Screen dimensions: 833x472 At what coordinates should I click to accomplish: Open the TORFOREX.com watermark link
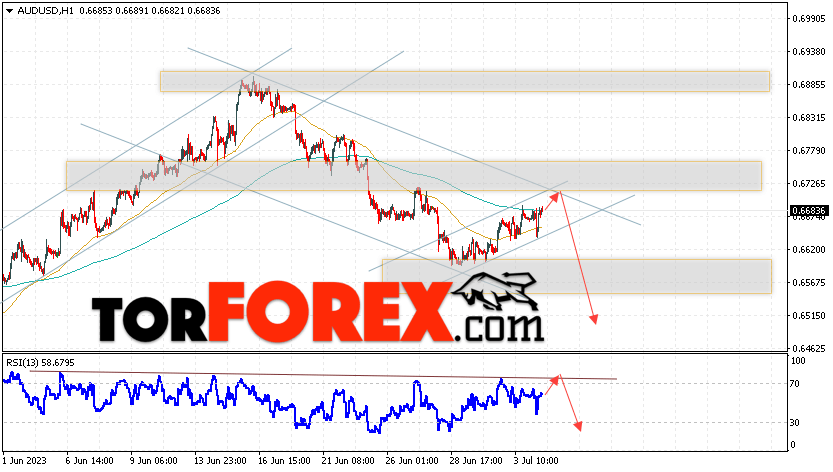(318, 313)
